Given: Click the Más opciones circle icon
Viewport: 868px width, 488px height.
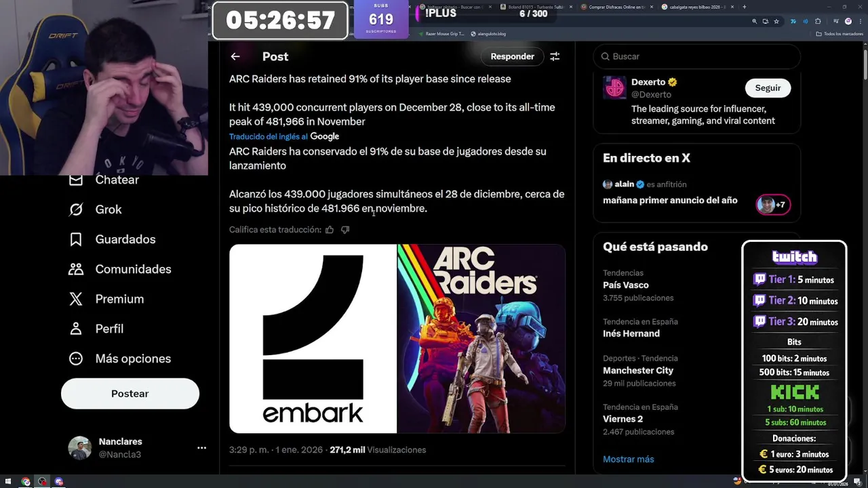Looking at the screenshot, I should coord(76,359).
